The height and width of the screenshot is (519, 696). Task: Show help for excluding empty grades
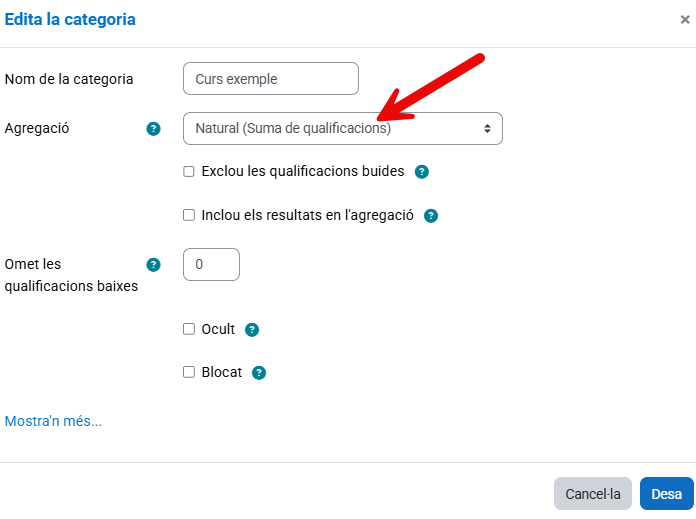point(421,172)
